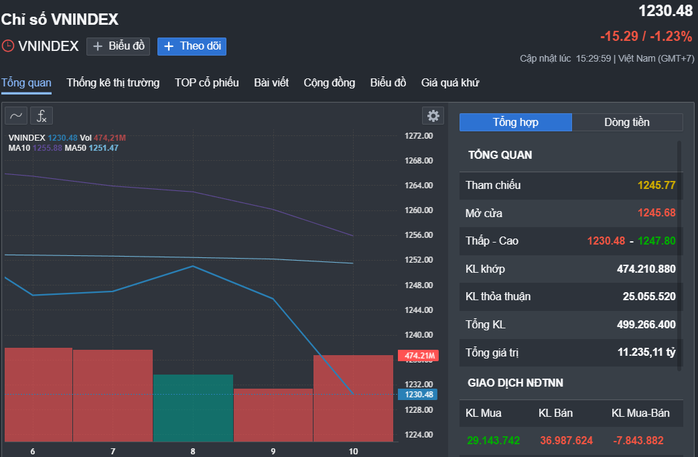Click the MA10 legend value 1255.88
698x457 pixels.
pyautogui.click(x=47, y=148)
